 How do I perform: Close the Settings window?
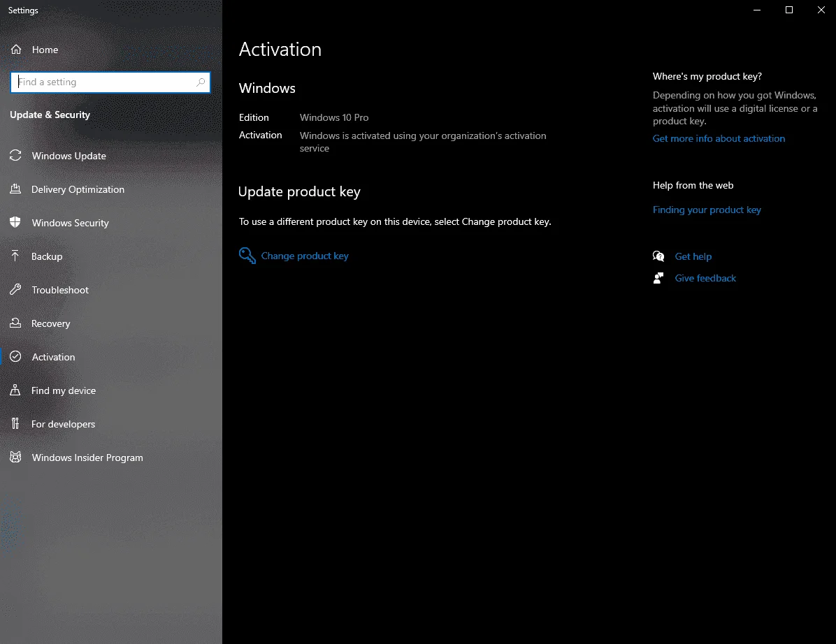coord(821,10)
